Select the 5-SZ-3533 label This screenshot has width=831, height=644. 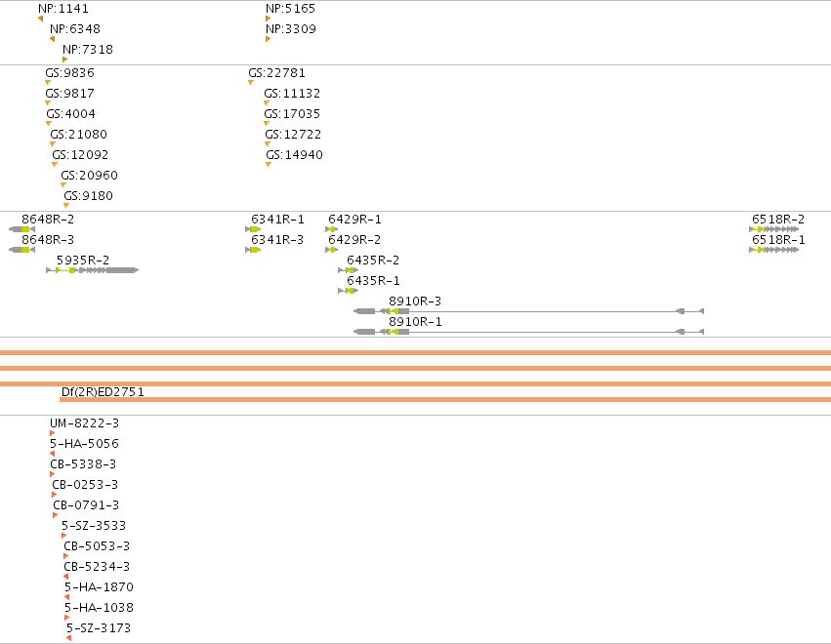pos(94,526)
